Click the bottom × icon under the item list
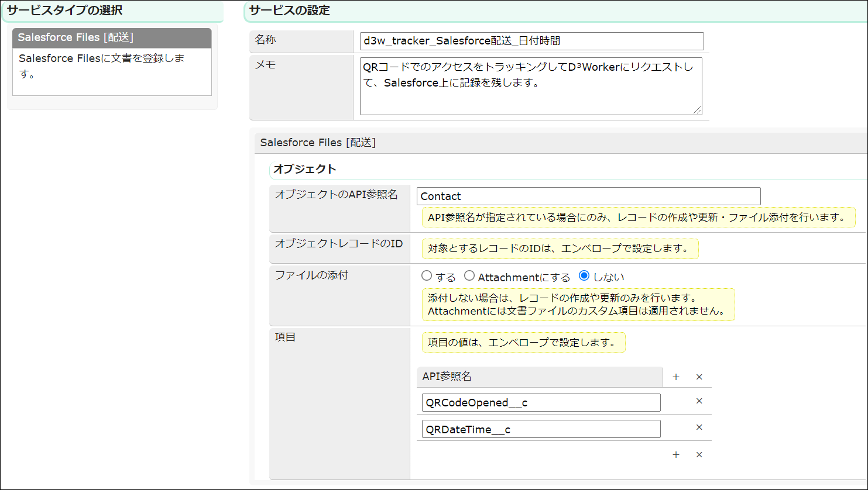 click(x=699, y=455)
